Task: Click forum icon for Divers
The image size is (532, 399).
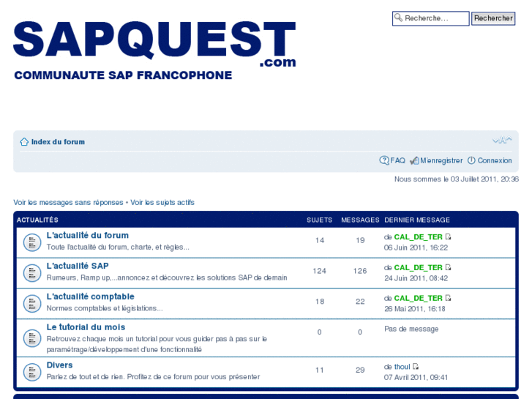Action: click(x=32, y=372)
